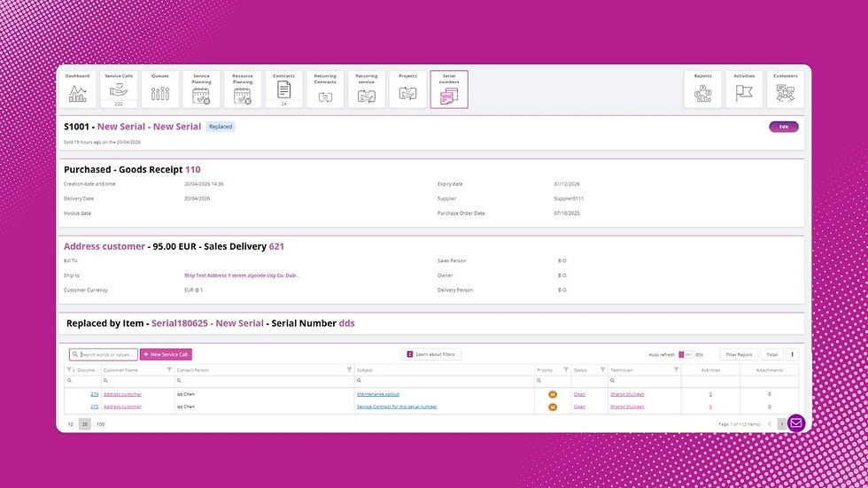Open the Ship Test Address ship-to link
This screenshot has height=488, width=868.
tap(241, 275)
